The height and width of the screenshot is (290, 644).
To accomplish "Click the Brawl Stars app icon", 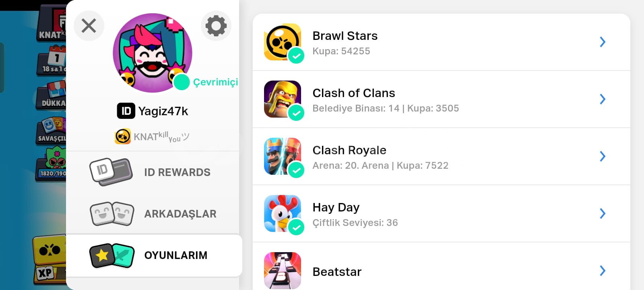I will [x=283, y=42].
